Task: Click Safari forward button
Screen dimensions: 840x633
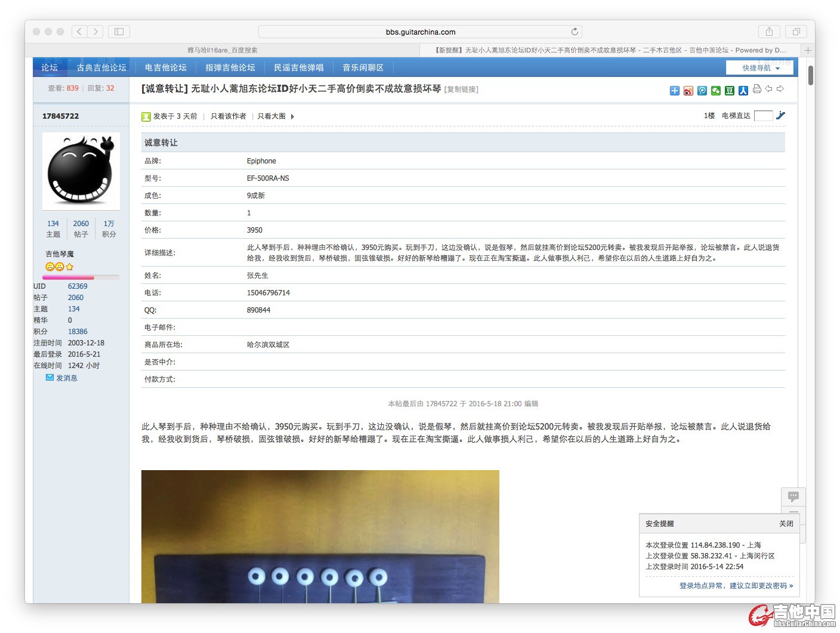Action: pyautogui.click(x=95, y=32)
